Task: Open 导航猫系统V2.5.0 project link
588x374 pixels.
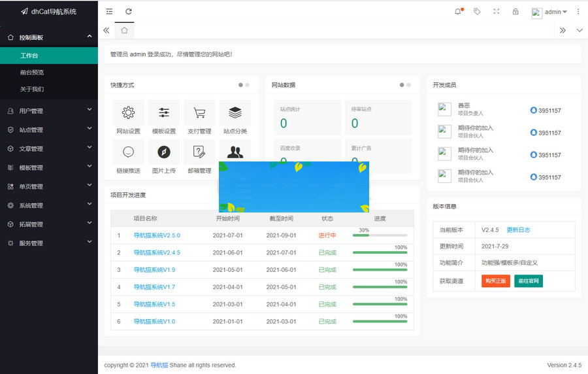Action: (x=157, y=235)
